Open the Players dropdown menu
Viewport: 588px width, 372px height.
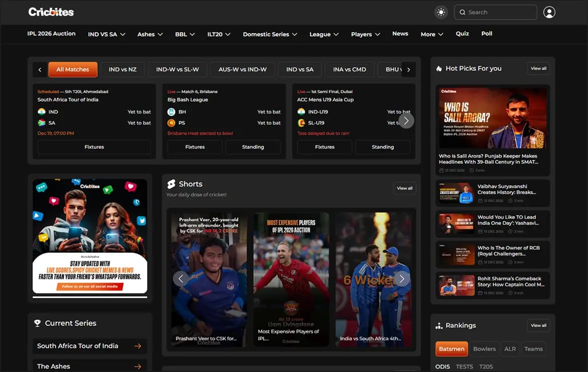(365, 35)
